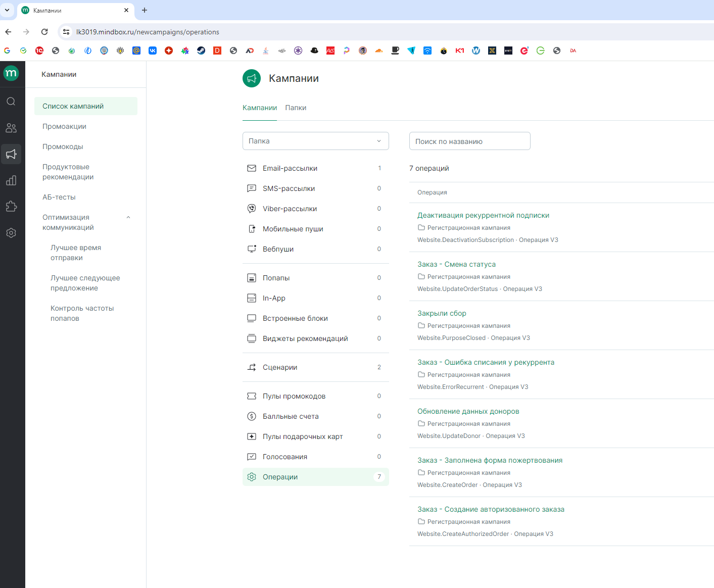Open the reports bar chart sidebar icon
The image size is (714, 588).
11,180
